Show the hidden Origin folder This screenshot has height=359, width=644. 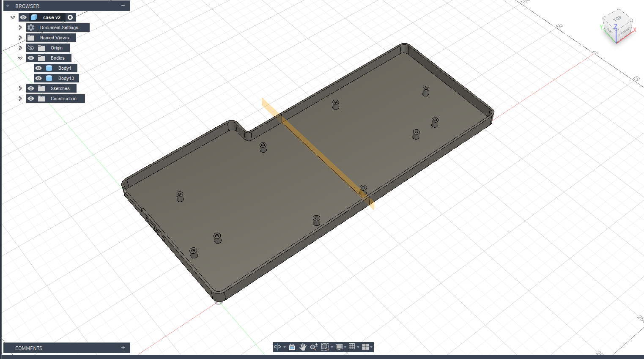(x=31, y=48)
